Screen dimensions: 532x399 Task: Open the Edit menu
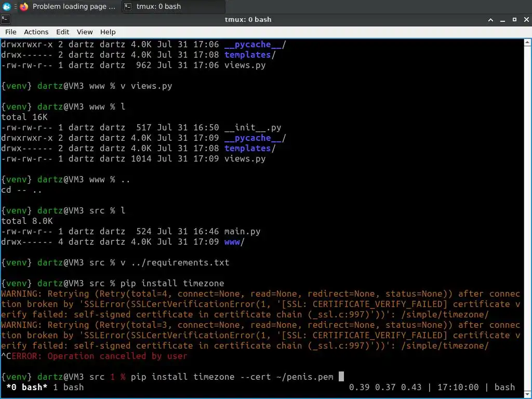(x=62, y=32)
